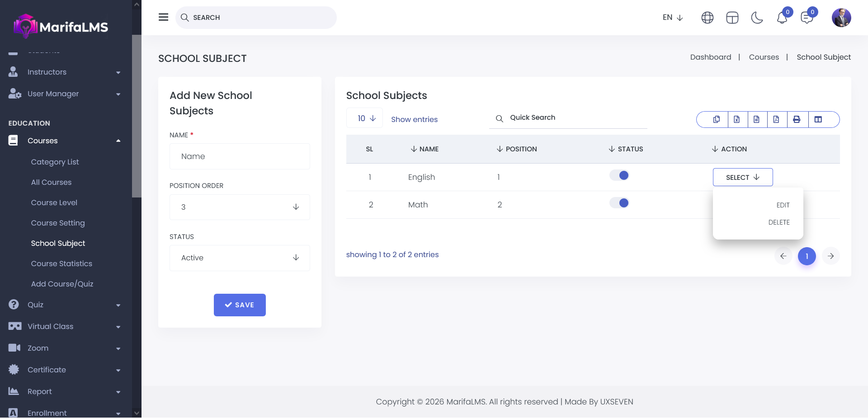Click the Save button
The image size is (868, 418).
tap(240, 305)
